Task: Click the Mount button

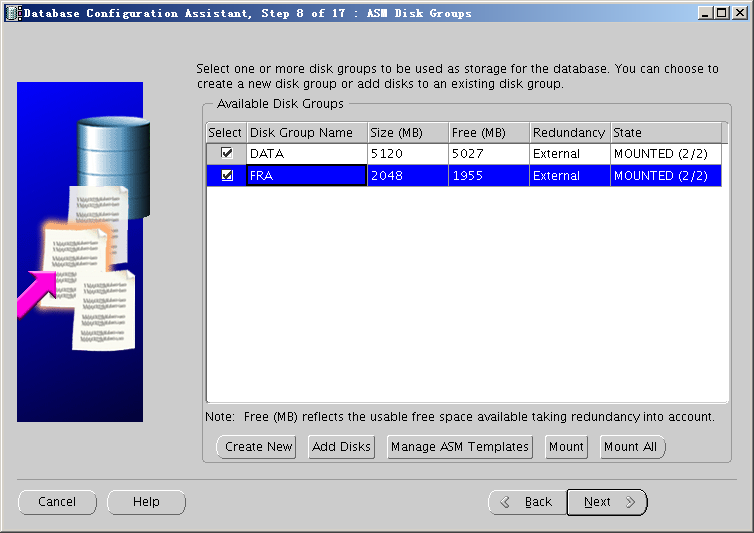Action: click(x=566, y=447)
